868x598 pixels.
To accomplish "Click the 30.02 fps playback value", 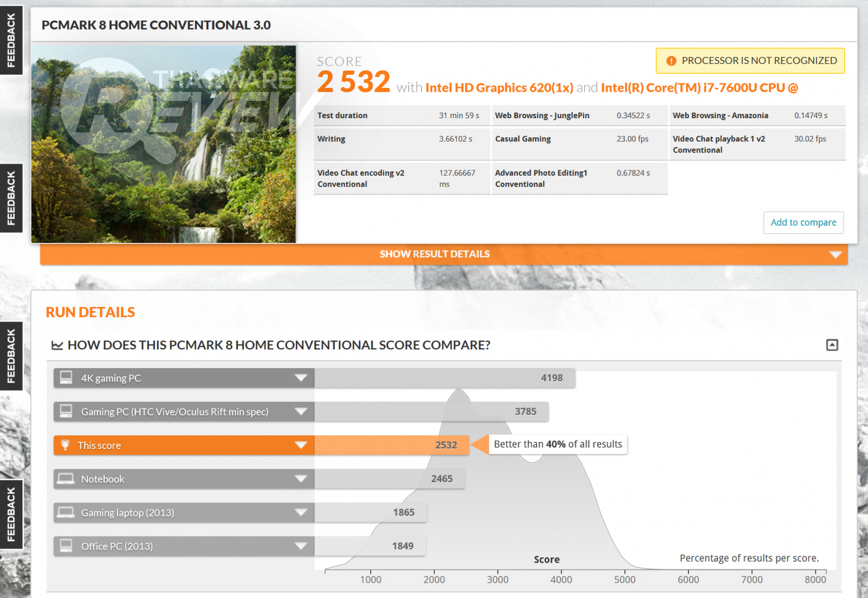I will (810, 139).
